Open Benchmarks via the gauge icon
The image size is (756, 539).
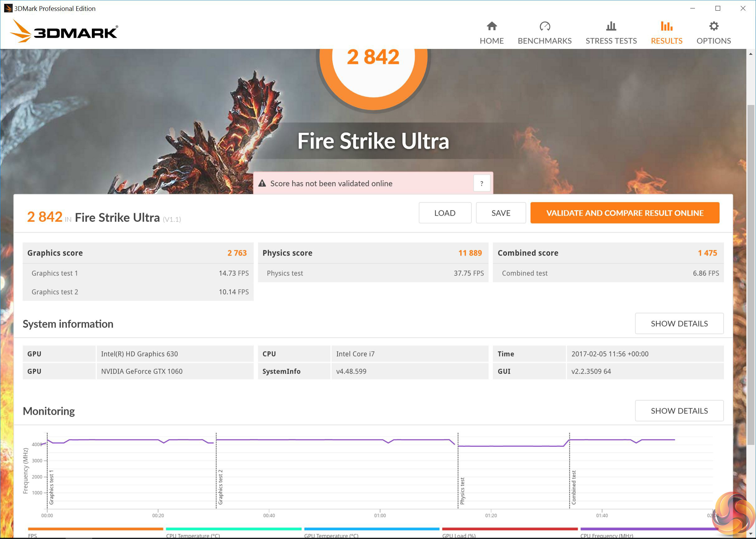tap(545, 26)
